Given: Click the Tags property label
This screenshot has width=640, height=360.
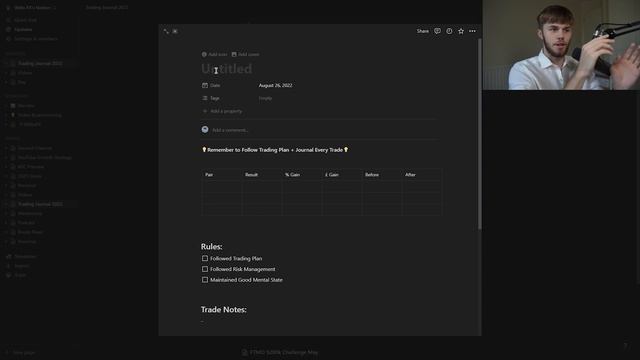Looking at the screenshot, I should (x=215, y=98).
